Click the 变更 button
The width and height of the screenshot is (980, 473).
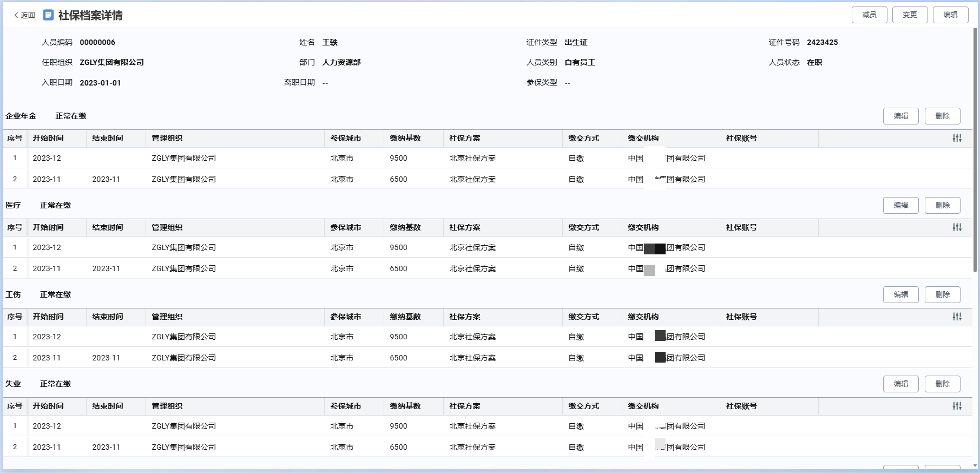(x=910, y=15)
